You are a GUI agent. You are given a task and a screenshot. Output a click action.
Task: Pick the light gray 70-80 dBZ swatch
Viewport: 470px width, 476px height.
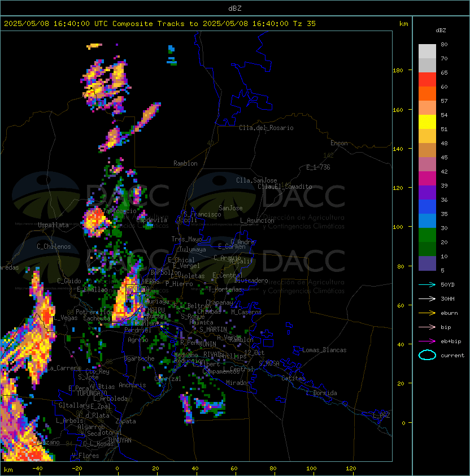[x=427, y=51]
